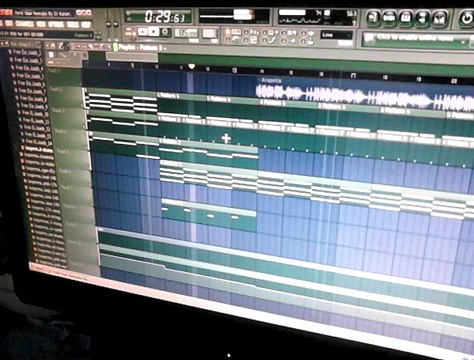Select the Acapella audio clip
474x360 pixels.
pos(365,91)
